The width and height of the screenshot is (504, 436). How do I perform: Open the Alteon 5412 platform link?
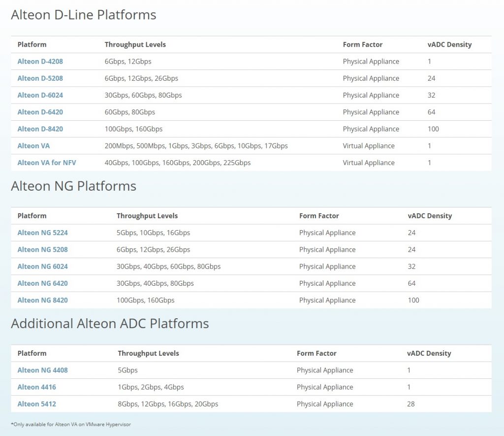click(x=36, y=404)
